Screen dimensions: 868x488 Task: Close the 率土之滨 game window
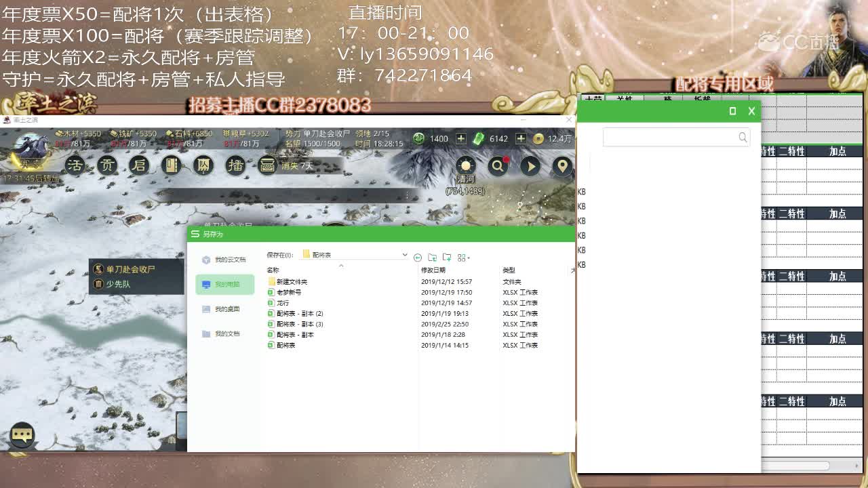[x=568, y=119]
